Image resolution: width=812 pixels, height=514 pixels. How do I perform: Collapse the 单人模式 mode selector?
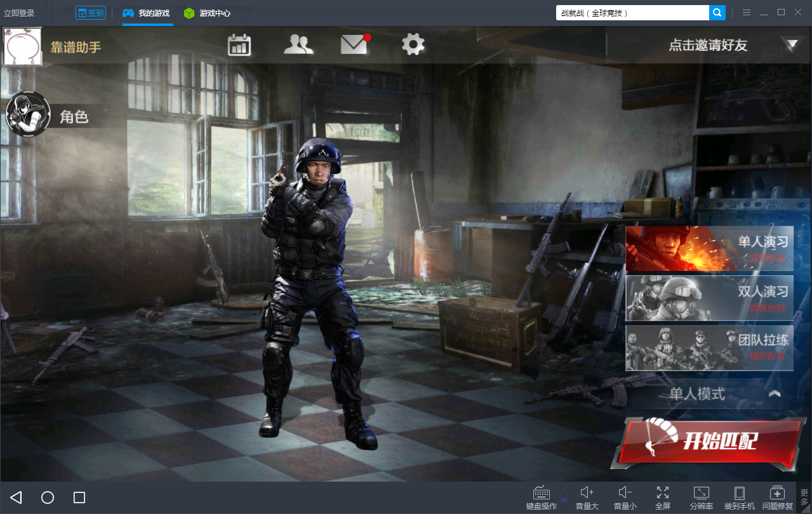coord(775,394)
